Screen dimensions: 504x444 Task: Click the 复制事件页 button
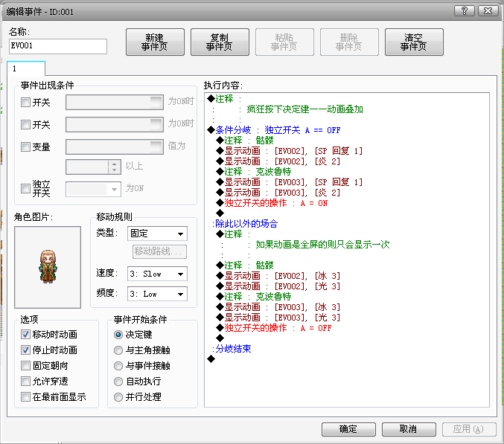click(220, 42)
